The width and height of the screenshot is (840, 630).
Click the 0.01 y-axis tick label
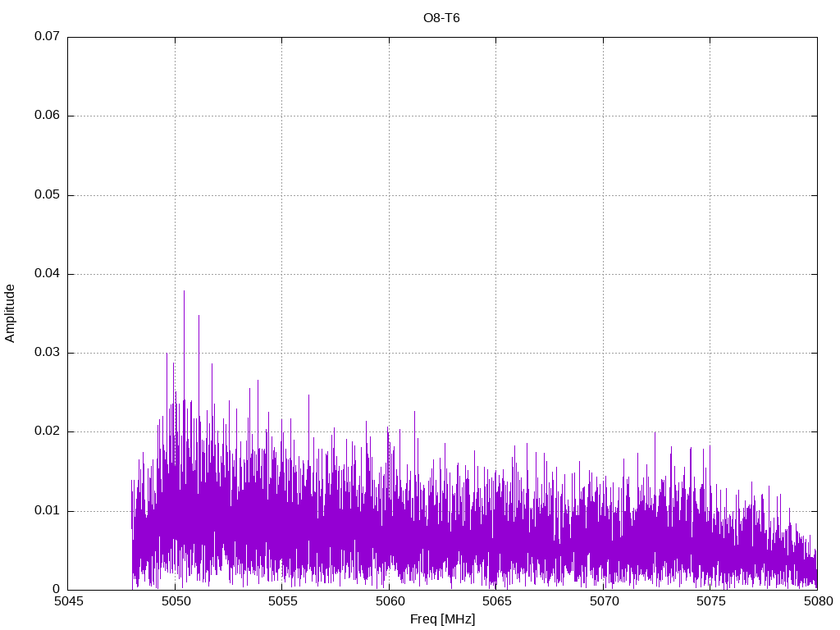(47, 511)
